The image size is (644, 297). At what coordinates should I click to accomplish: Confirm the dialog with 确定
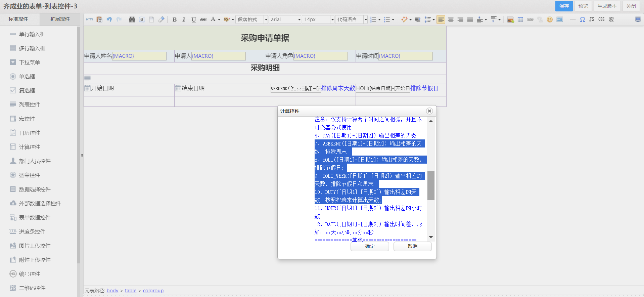[370, 246]
